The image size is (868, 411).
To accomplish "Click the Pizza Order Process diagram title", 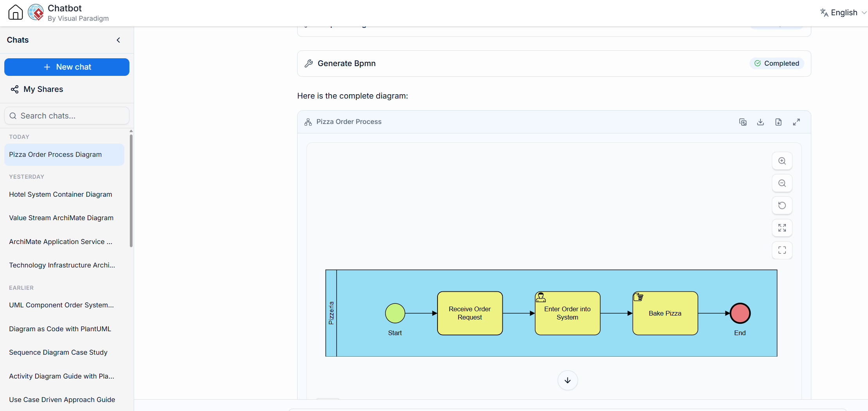I will coord(349,122).
